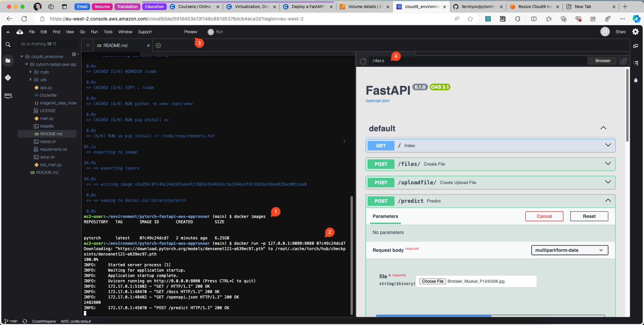
Task: Click the git sync icon in status bar
Action: click(25, 321)
